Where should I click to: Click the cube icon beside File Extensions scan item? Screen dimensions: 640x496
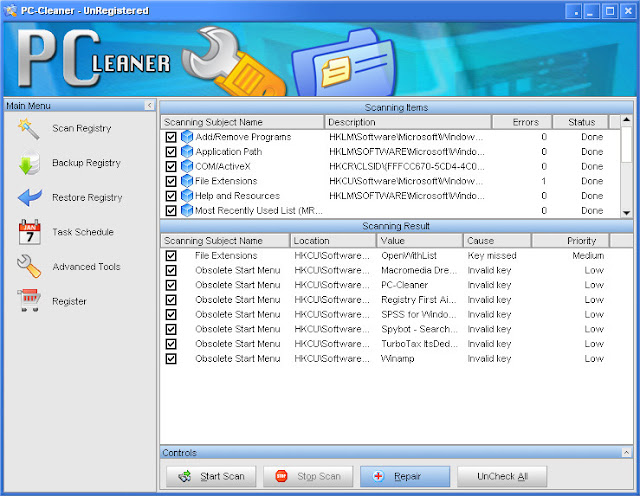pos(187,181)
